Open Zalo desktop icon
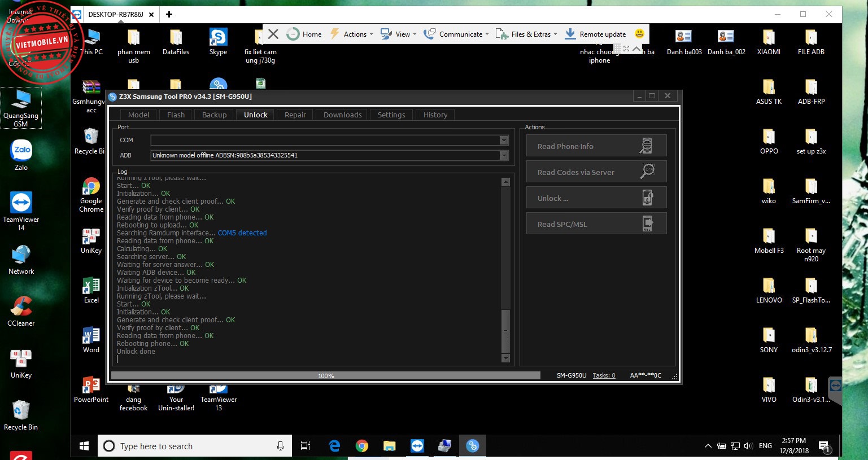 [21, 155]
